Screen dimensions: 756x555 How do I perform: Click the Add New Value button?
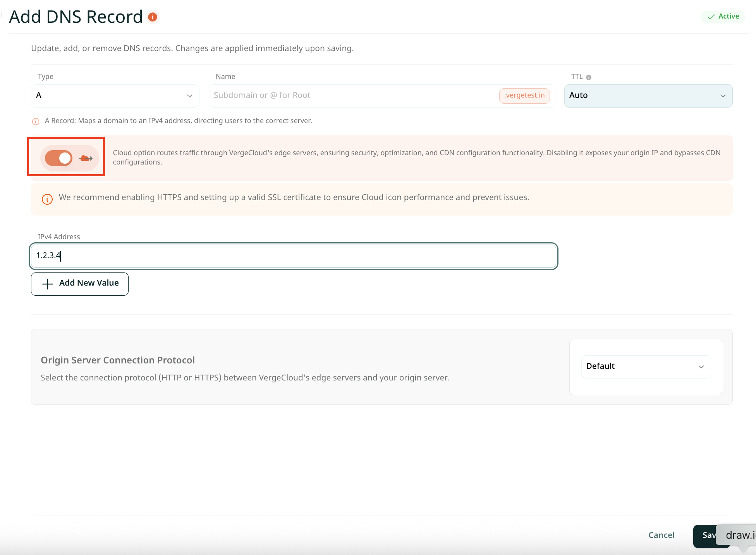click(x=80, y=284)
